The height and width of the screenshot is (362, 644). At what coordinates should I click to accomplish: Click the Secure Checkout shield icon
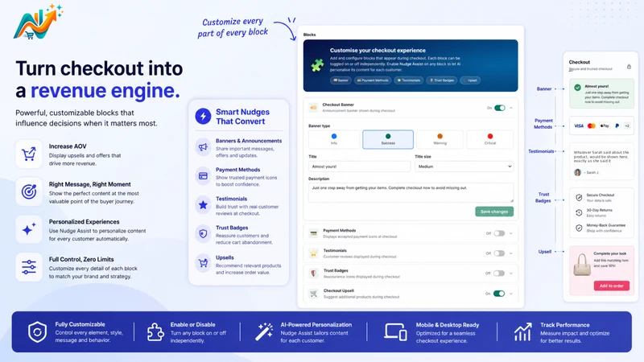(579, 197)
